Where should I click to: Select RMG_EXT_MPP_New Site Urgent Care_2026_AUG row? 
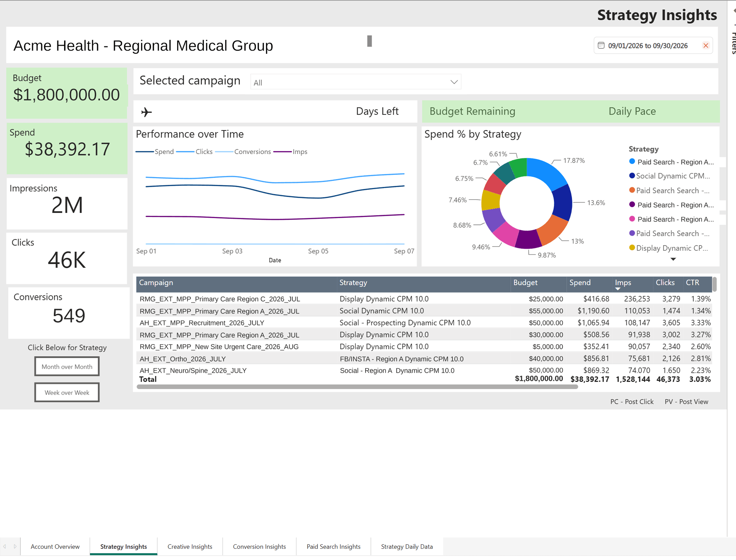click(x=424, y=346)
